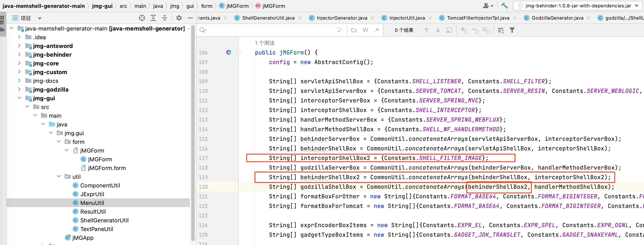The image size is (644, 245).
Task: Open ShellGeneratorUtil class in tree
Action: [104, 221]
